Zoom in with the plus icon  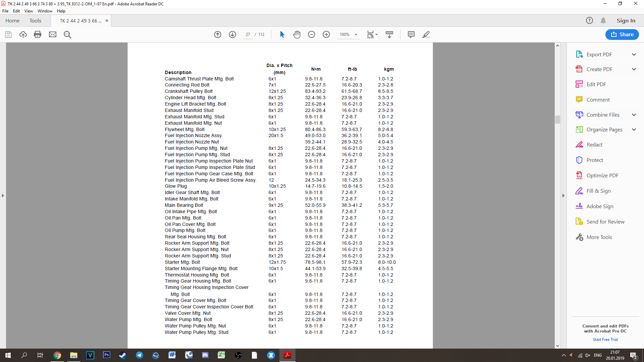coord(326,35)
